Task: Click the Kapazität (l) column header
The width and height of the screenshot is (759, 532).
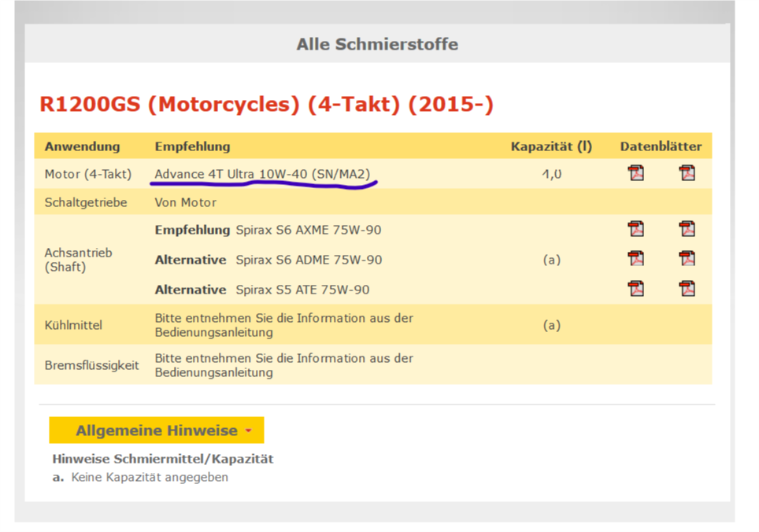Action: tap(551, 146)
